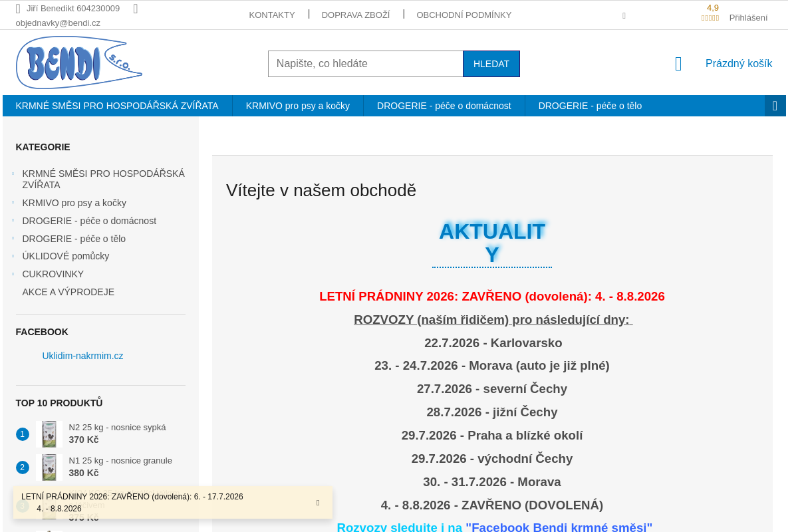Select DROGERIE - péče o domácnost in blue menu
This screenshot has width=798, height=532.
click(444, 106)
